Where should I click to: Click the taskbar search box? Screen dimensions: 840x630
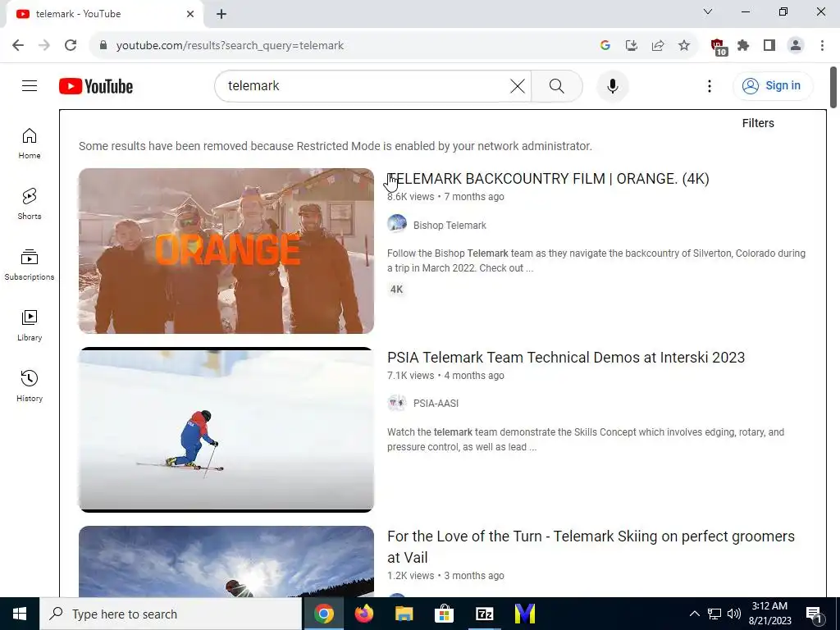[171, 614]
